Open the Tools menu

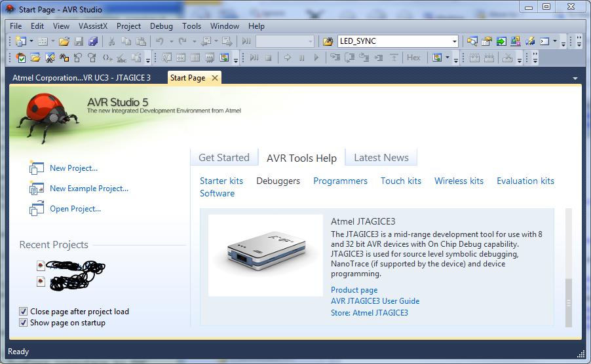pos(191,26)
